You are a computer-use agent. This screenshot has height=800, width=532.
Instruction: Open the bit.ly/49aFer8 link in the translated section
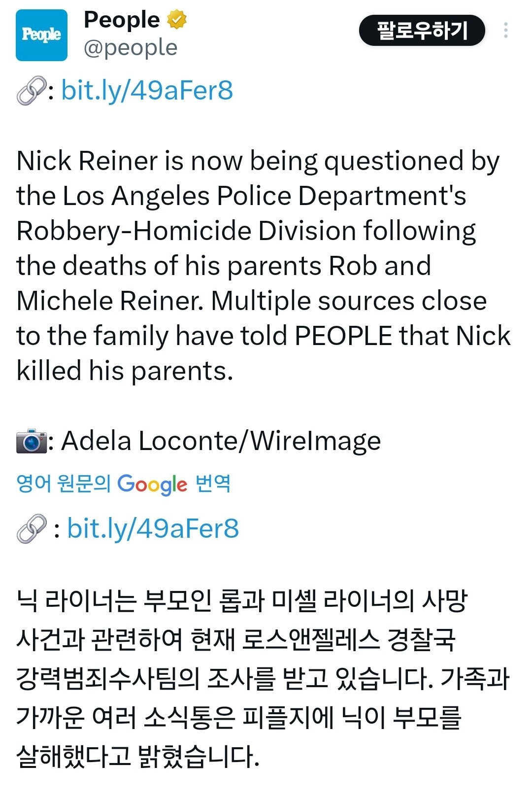coord(153,528)
